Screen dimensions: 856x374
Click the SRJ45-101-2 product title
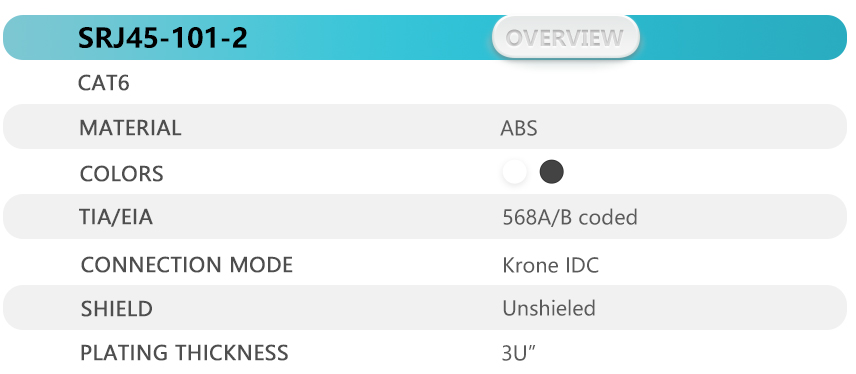[x=163, y=38]
